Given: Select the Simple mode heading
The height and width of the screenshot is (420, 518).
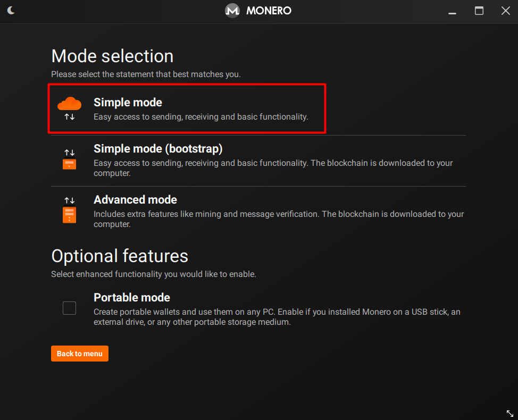Looking at the screenshot, I should click(128, 103).
